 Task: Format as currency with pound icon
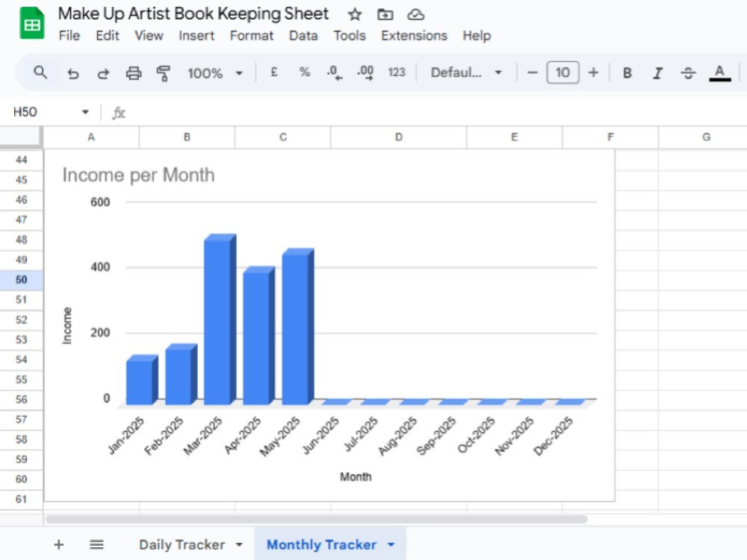pos(274,72)
